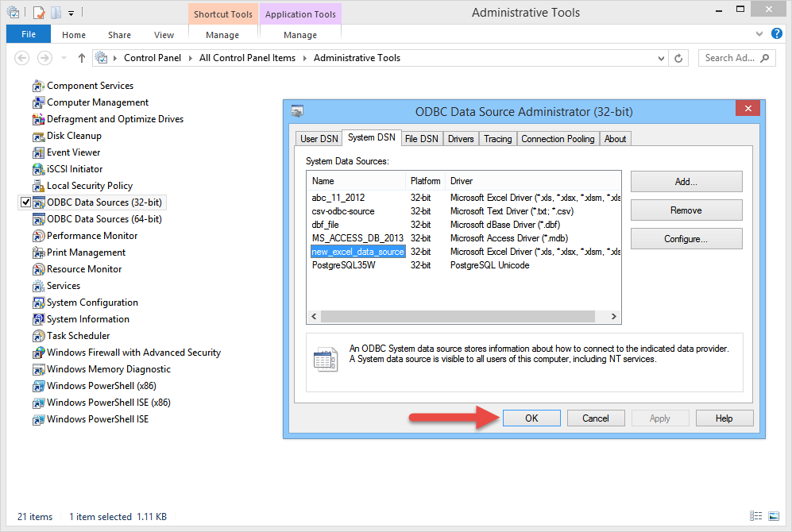Open Quick Access Toolbar customize dropdown
This screenshot has height=532, width=792.
71,13
